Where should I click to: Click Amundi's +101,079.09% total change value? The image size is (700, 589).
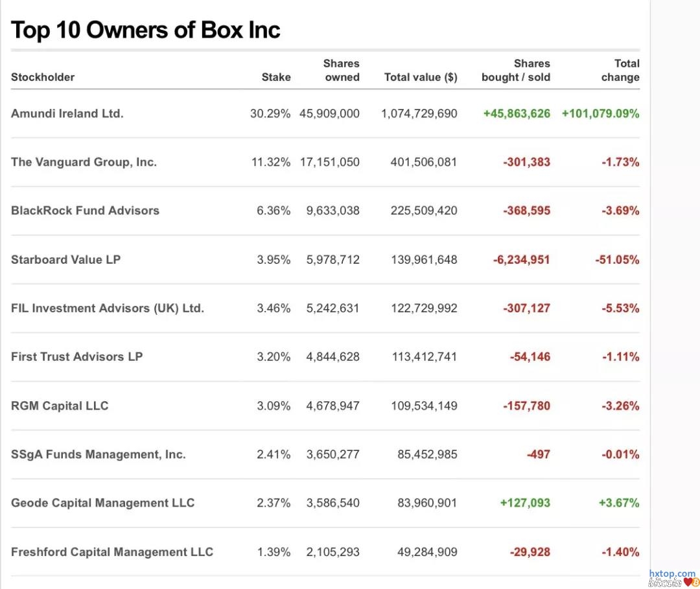point(600,113)
